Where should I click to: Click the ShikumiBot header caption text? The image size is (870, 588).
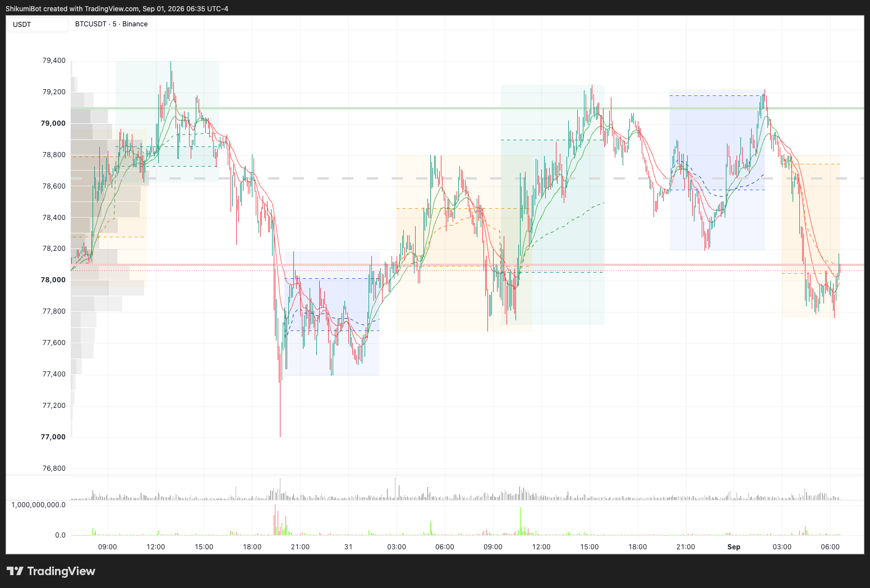pyautogui.click(x=117, y=8)
